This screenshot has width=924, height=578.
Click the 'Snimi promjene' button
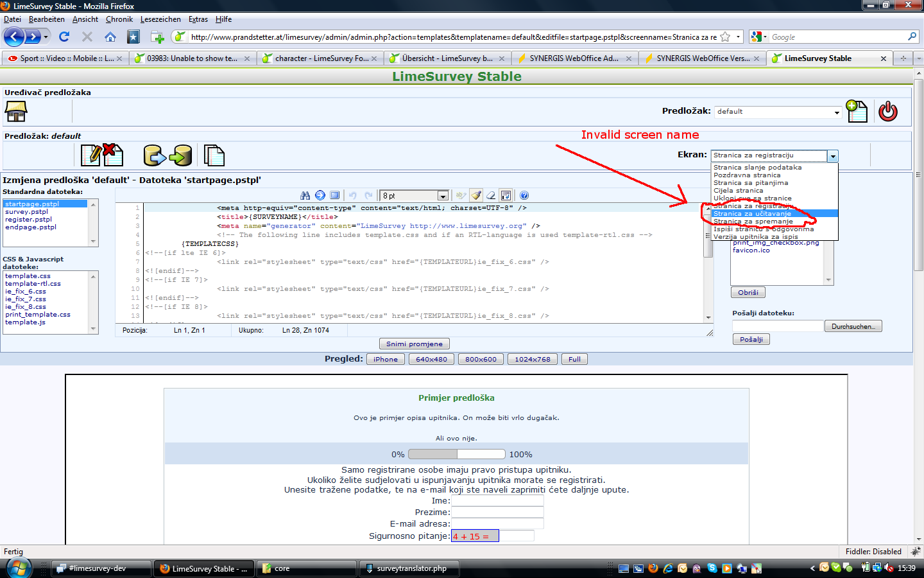point(414,344)
